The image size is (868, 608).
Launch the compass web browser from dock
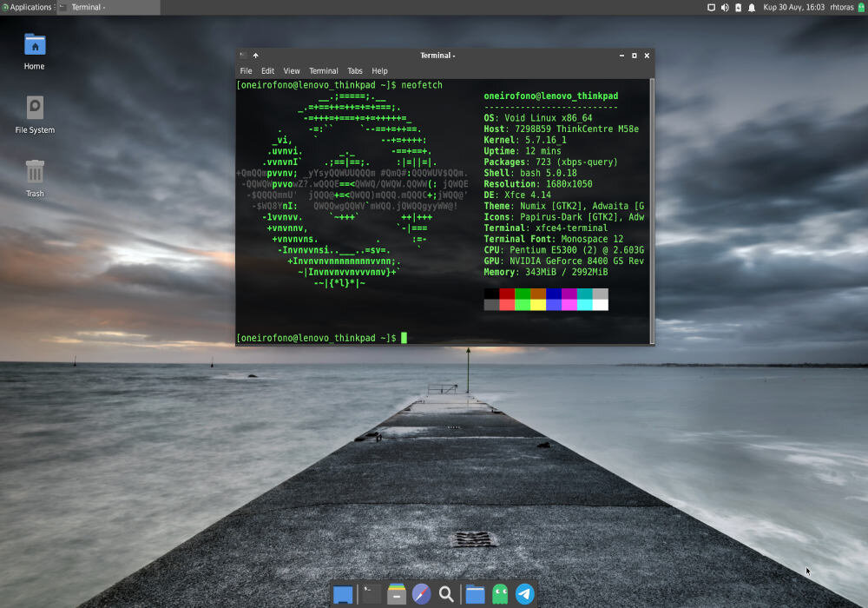421,594
